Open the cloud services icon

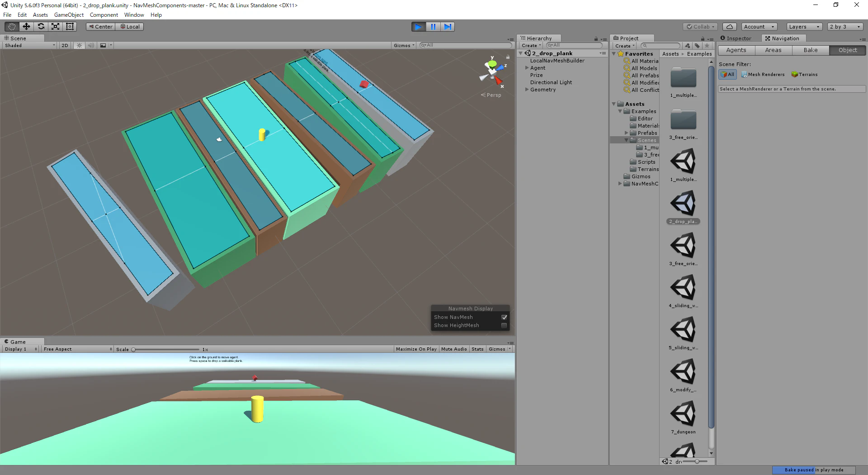pyautogui.click(x=729, y=27)
